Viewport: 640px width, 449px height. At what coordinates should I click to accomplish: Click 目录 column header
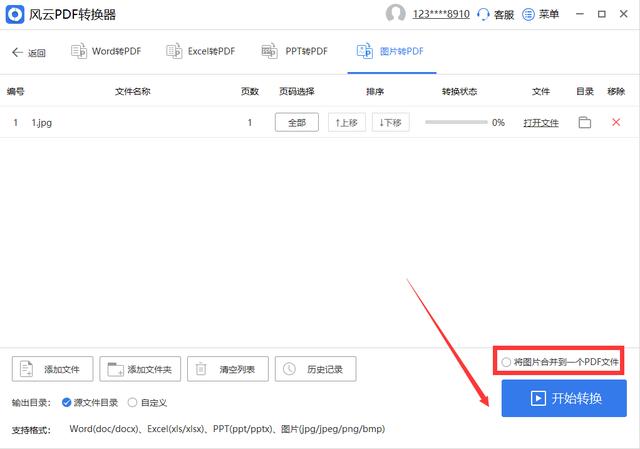(x=584, y=91)
